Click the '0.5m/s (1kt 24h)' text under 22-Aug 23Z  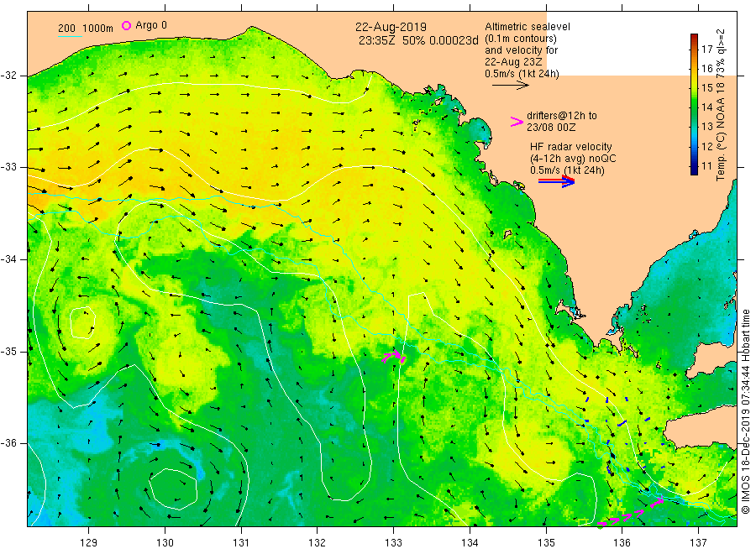(522, 74)
